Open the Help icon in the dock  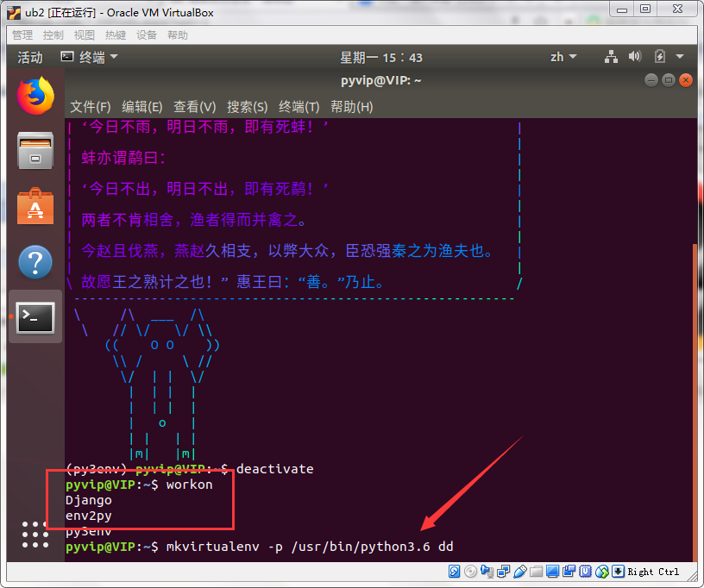click(x=35, y=262)
